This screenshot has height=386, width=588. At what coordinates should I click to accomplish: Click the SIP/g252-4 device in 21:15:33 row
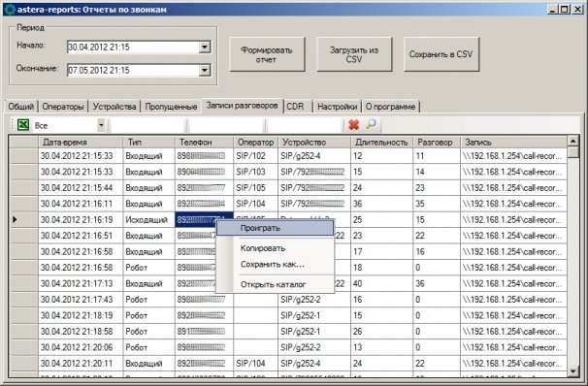(x=314, y=156)
